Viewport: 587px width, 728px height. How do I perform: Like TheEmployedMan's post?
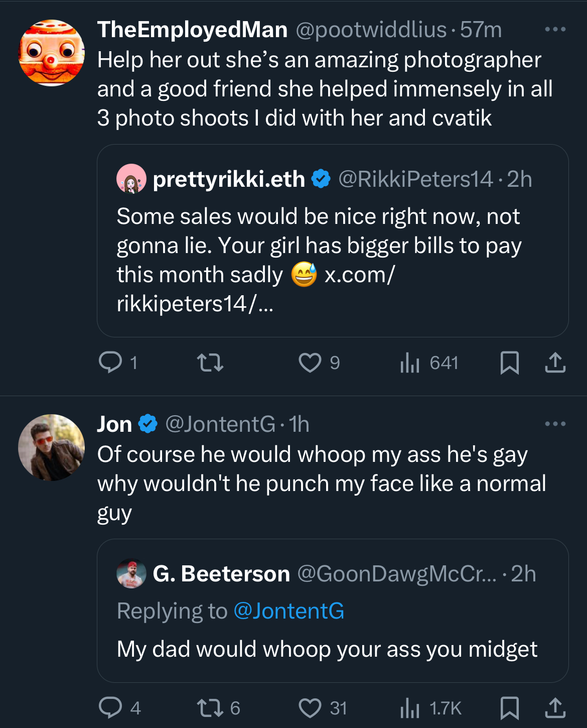click(310, 362)
